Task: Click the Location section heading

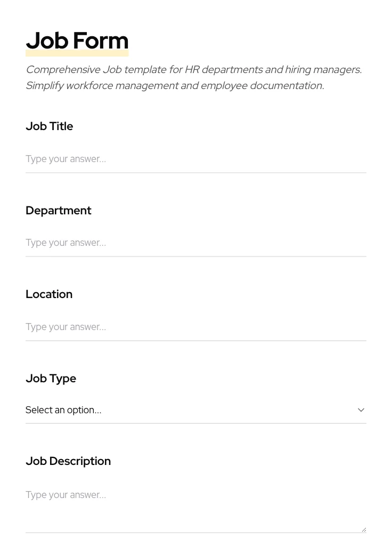Action: pos(49,294)
